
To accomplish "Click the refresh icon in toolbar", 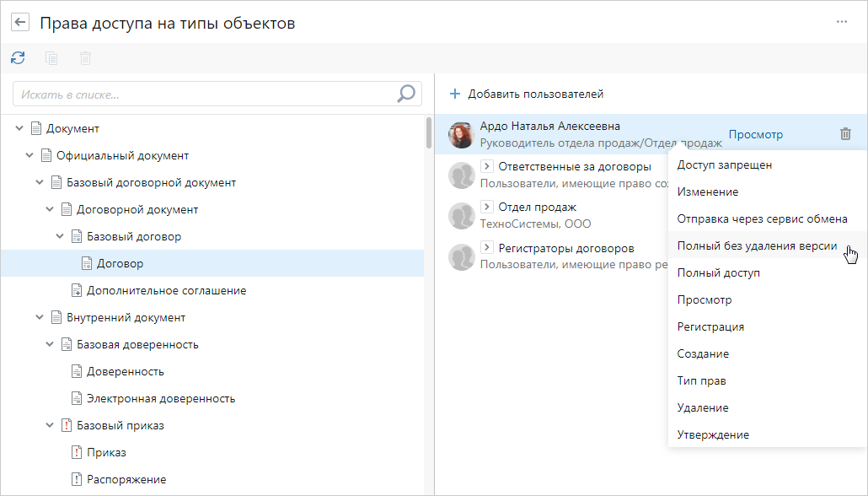I will 18,58.
